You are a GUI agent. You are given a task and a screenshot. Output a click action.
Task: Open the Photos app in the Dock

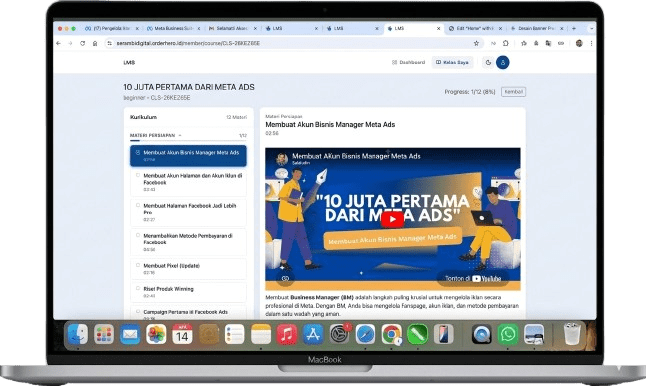click(156, 334)
